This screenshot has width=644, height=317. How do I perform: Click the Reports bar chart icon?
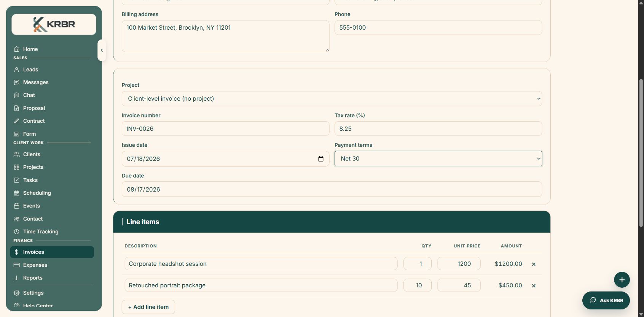(x=16, y=278)
